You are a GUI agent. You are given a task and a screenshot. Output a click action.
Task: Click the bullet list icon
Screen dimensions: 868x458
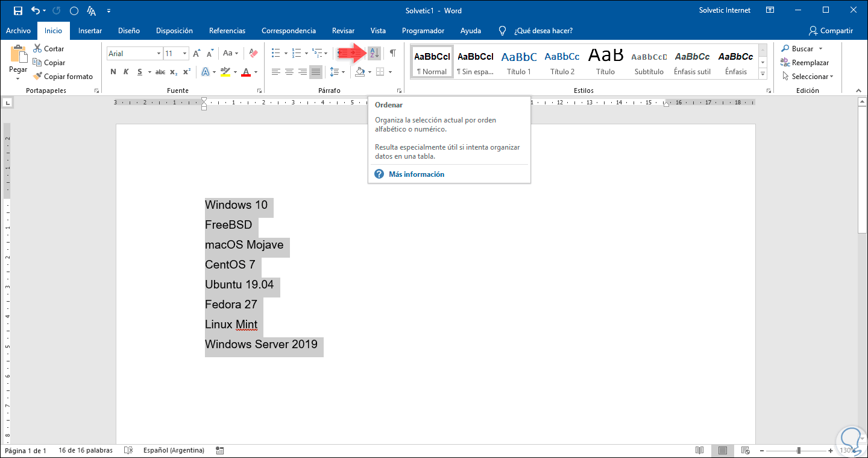pos(275,54)
